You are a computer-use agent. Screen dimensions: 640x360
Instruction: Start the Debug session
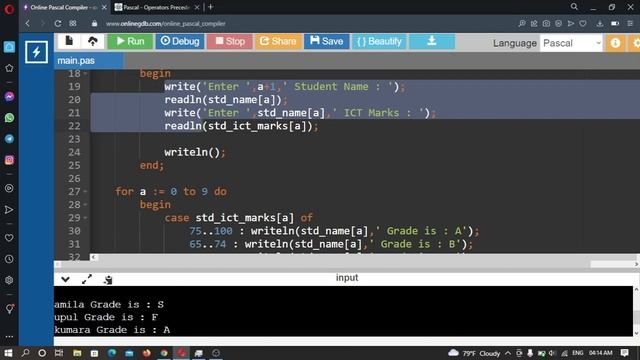tap(180, 41)
